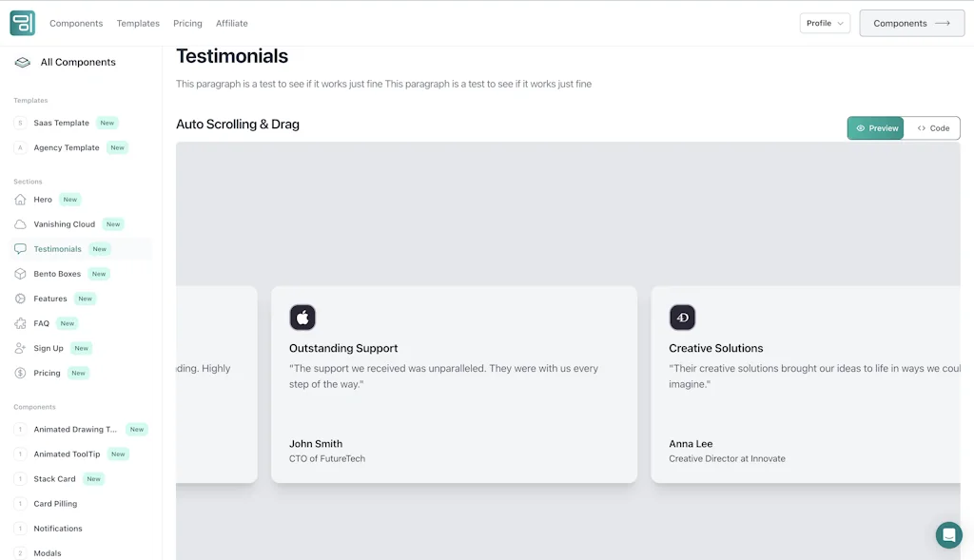Click the Sign Up user icon
Image resolution: width=974 pixels, height=560 pixels.
click(20, 348)
